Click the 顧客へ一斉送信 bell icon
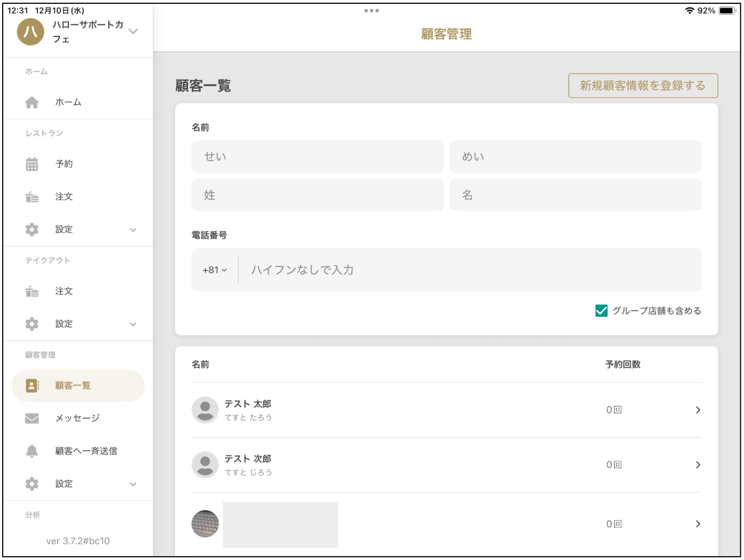The width and height of the screenshot is (744, 560). click(x=31, y=451)
